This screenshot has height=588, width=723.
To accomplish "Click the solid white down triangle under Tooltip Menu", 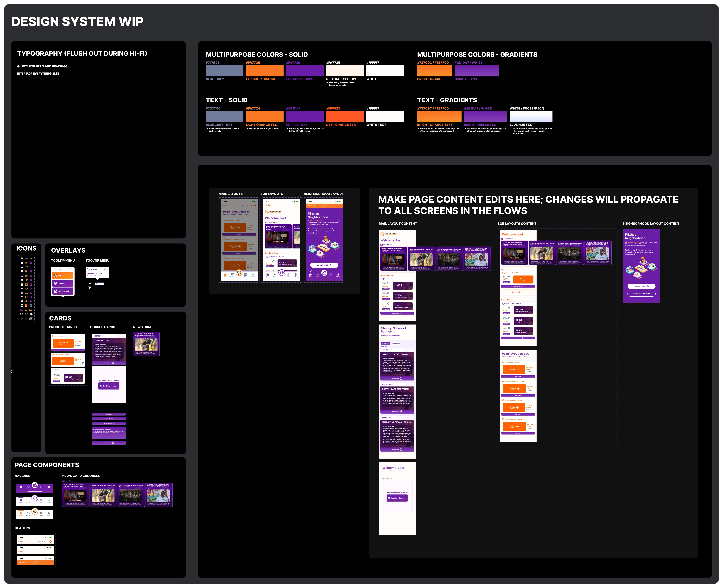I will click(x=90, y=288).
